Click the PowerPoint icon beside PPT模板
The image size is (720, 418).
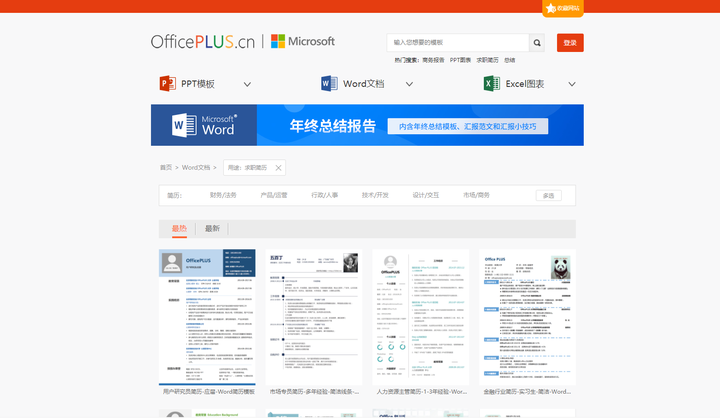(168, 84)
